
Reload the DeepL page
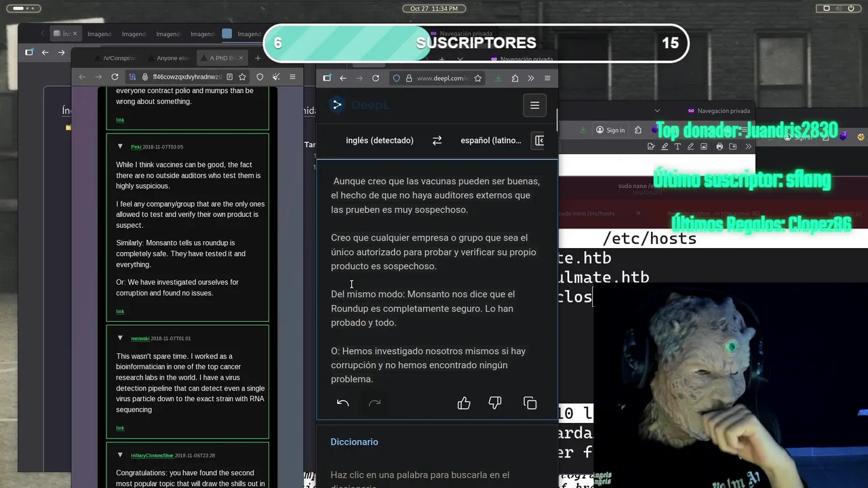tap(376, 78)
